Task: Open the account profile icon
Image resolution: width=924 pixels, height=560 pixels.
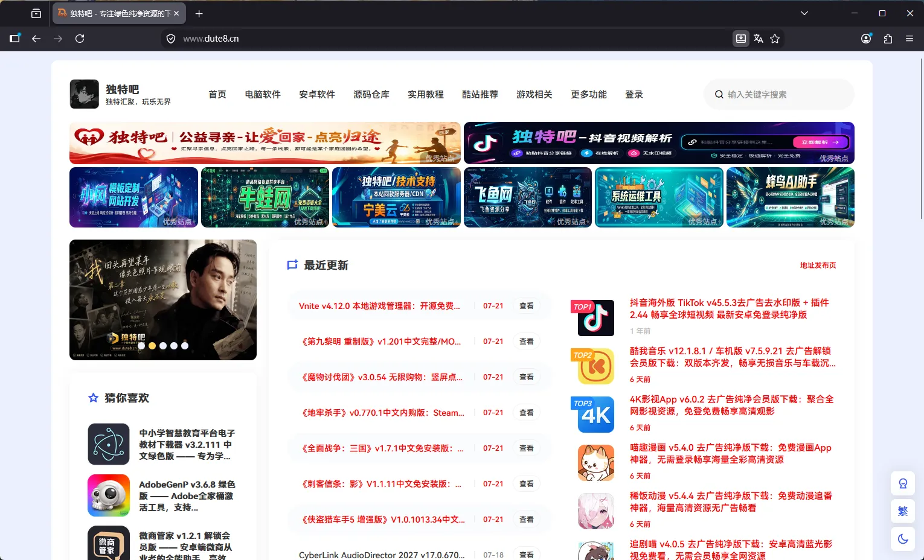Action: point(866,39)
